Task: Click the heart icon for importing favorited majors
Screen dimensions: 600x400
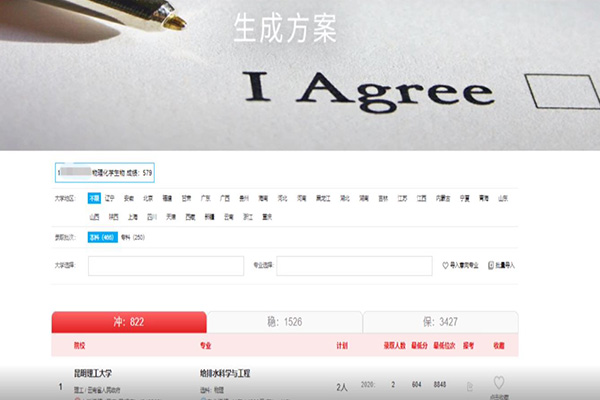Action: click(x=445, y=265)
